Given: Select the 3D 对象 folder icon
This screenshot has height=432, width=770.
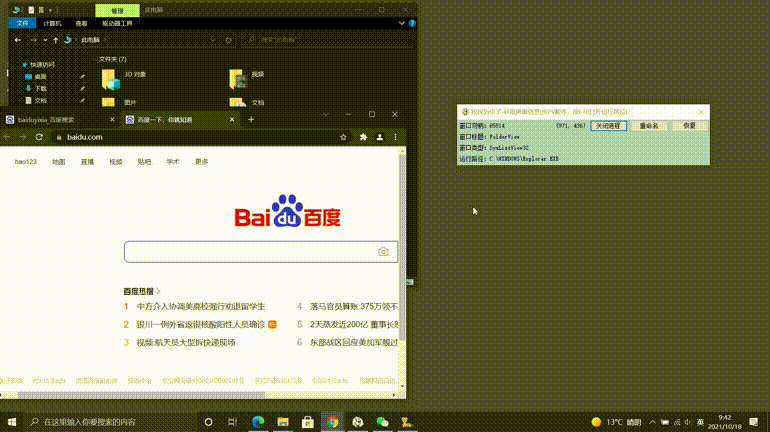Looking at the screenshot, I should 110,79.
